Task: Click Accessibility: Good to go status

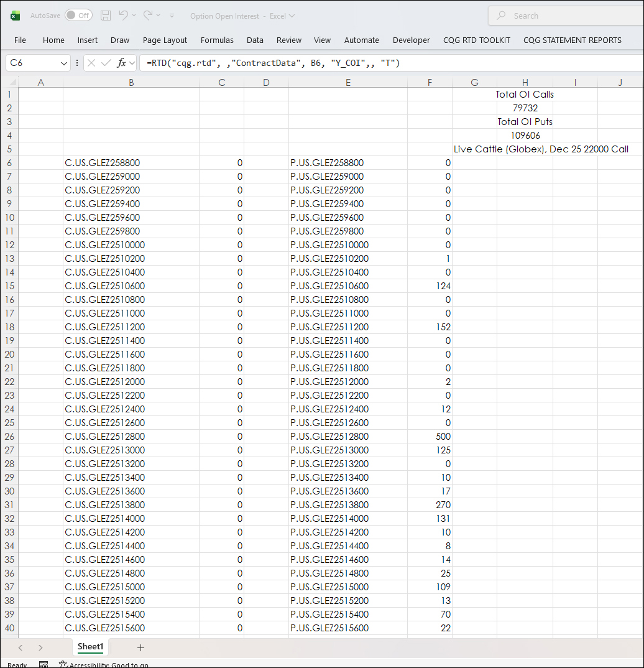Action: tap(103, 664)
